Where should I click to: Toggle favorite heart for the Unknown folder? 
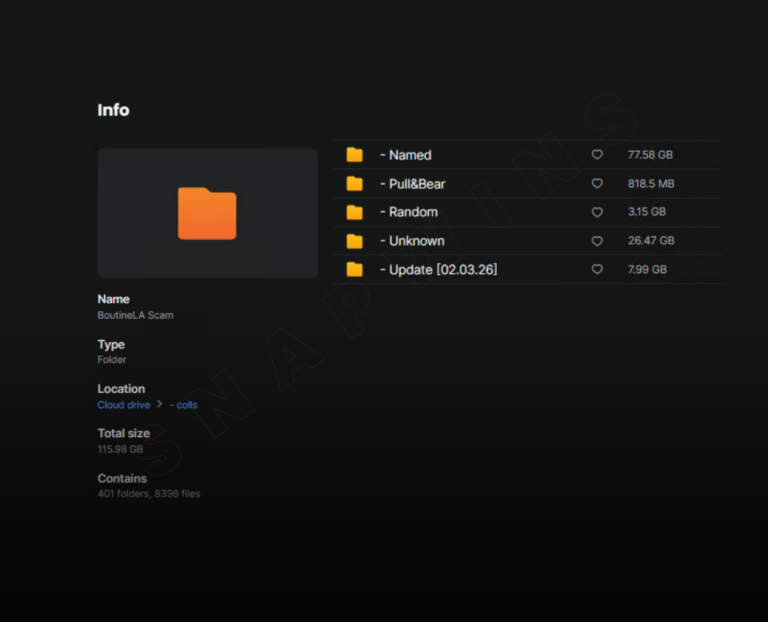coord(597,241)
